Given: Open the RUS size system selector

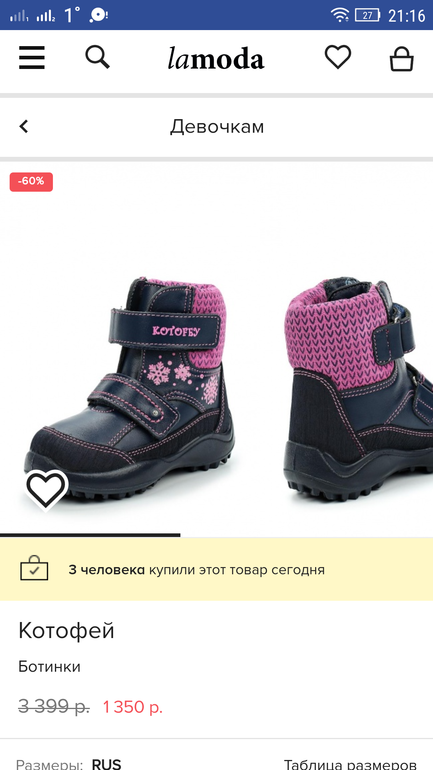Looking at the screenshot, I should tap(107, 764).
